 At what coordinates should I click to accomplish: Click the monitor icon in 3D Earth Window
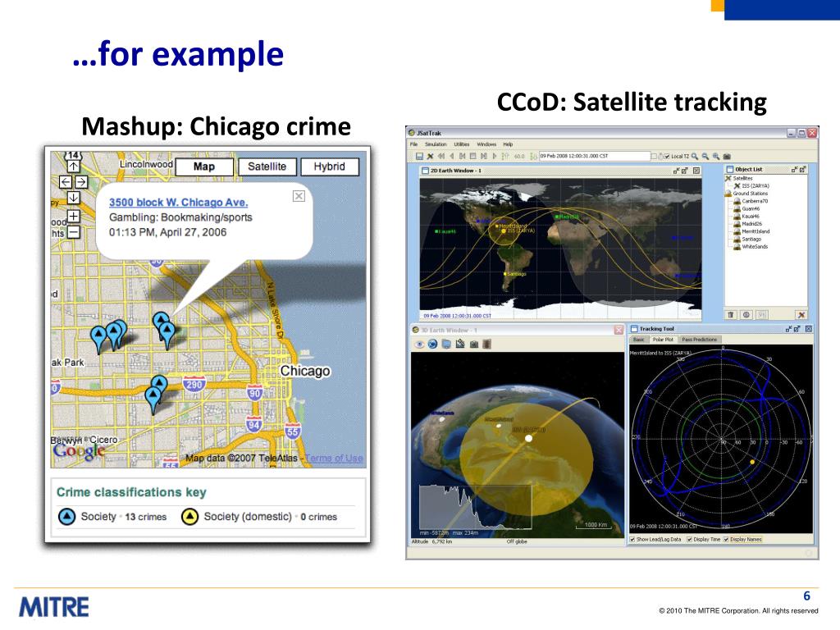(x=446, y=344)
